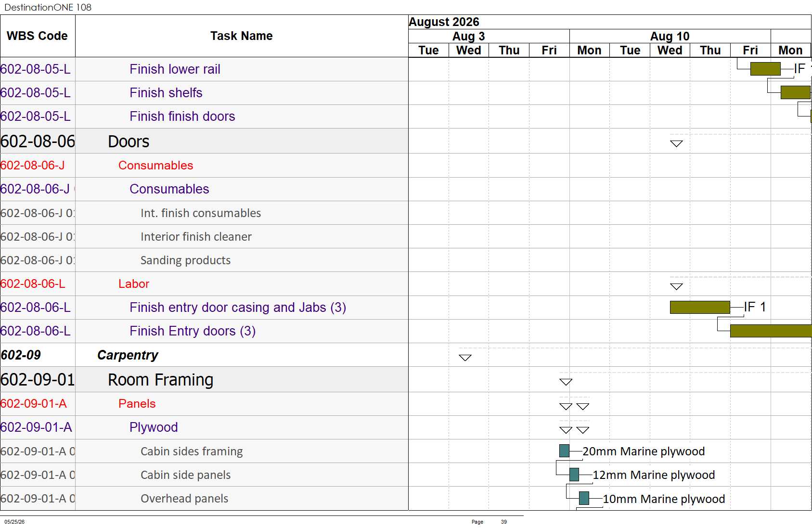Click WBS code '602-09' in Carpentry row

21,355
